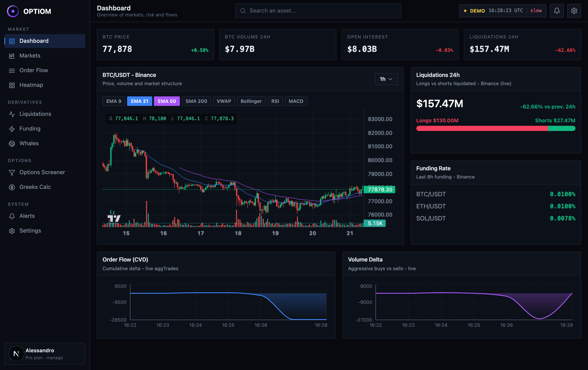The image size is (588, 370).
Task: Click the Pro plan manage link
Action: (x=44, y=358)
